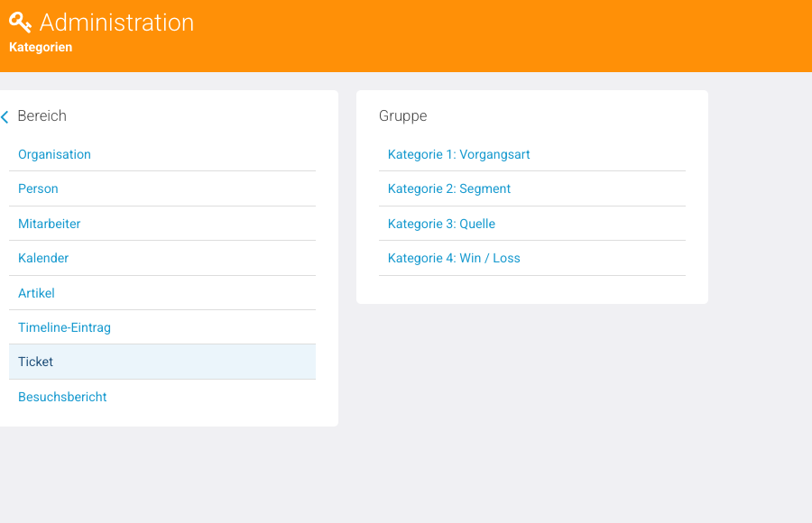Click the Administration key icon
Screen dimensions: 812x523
(20, 23)
